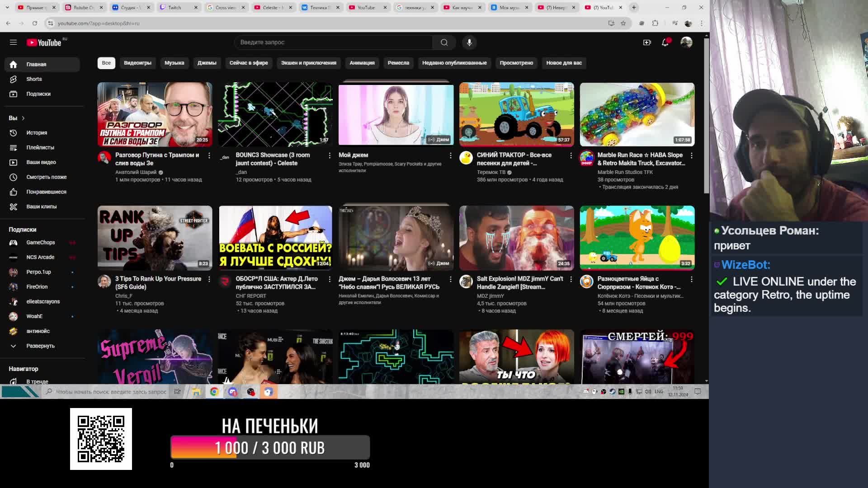Image resolution: width=868 pixels, height=488 pixels.
Task: Open the YouTube hamburger guide menu
Action: pyautogui.click(x=13, y=42)
